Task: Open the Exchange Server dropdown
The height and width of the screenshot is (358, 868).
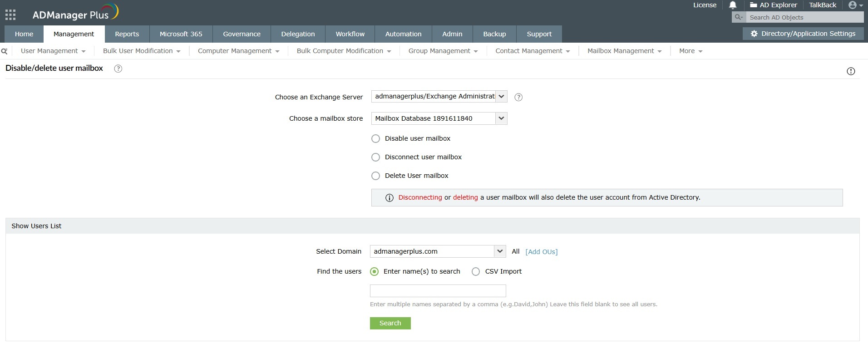Action: pyautogui.click(x=439, y=96)
